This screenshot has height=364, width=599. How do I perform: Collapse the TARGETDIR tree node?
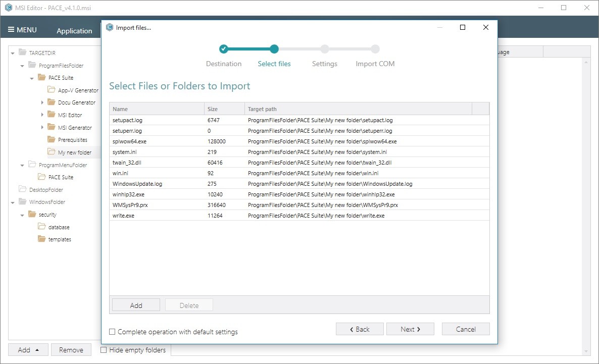coord(13,54)
